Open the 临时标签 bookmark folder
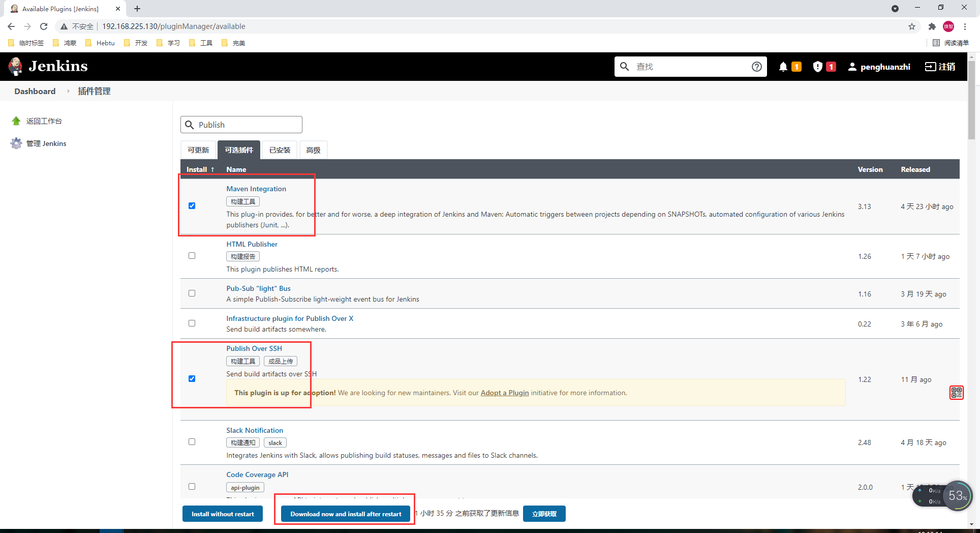The width and height of the screenshot is (980, 533). coord(26,43)
